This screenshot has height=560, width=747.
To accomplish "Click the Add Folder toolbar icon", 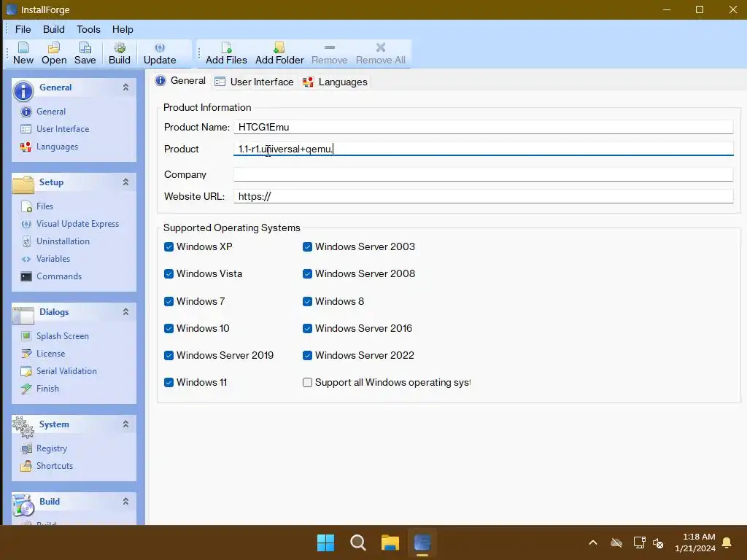I will (x=279, y=52).
